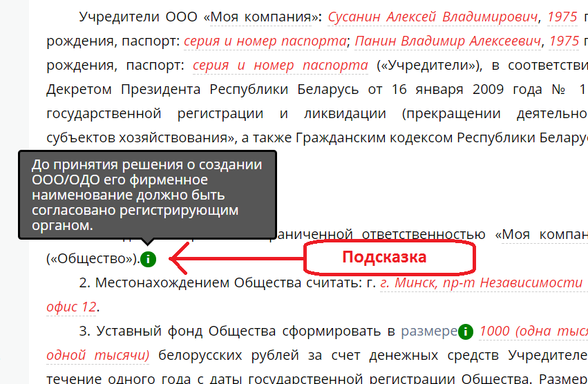Image resolution: width=588 pixels, height=384 pixels.
Task: Edit the founder name Сусанин Алексей Владимирович
Action: point(433,17)
